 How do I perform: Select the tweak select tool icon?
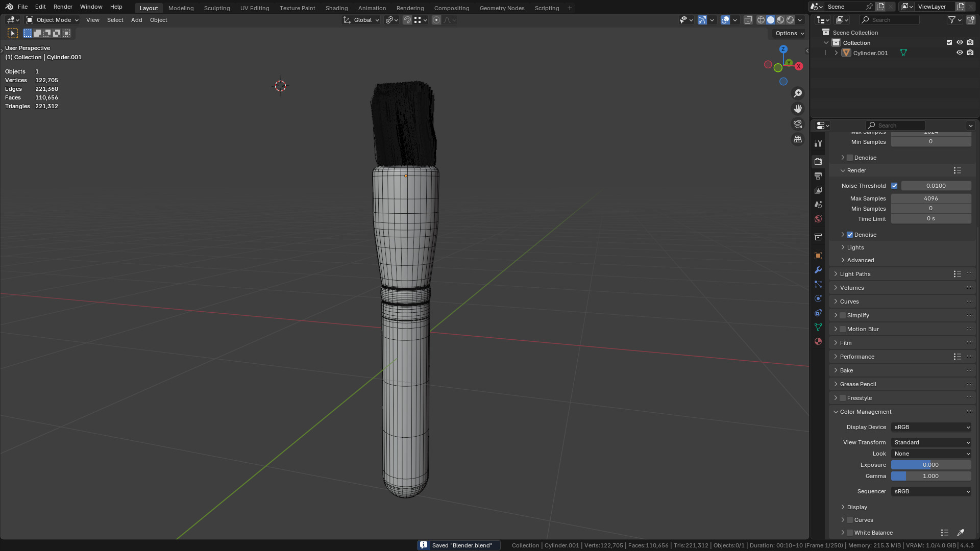[x=13, y=33]
